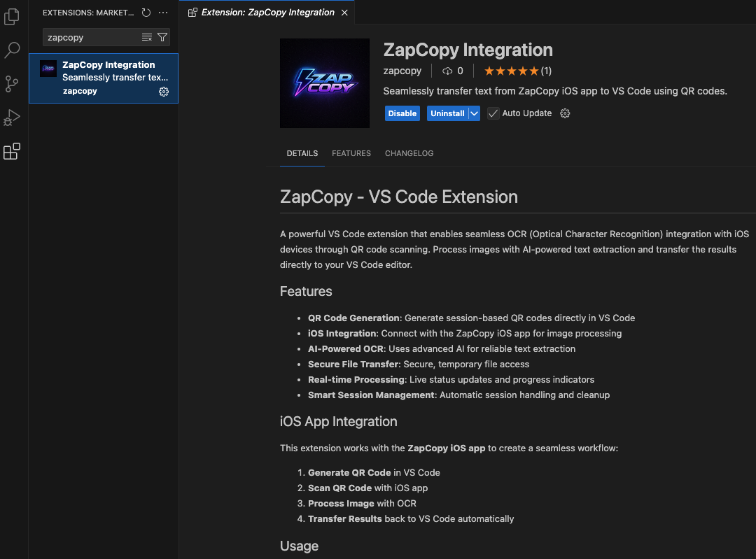Click the install count cloud icon
Screen dimensions: 756x559
click(x=447, y=71)
